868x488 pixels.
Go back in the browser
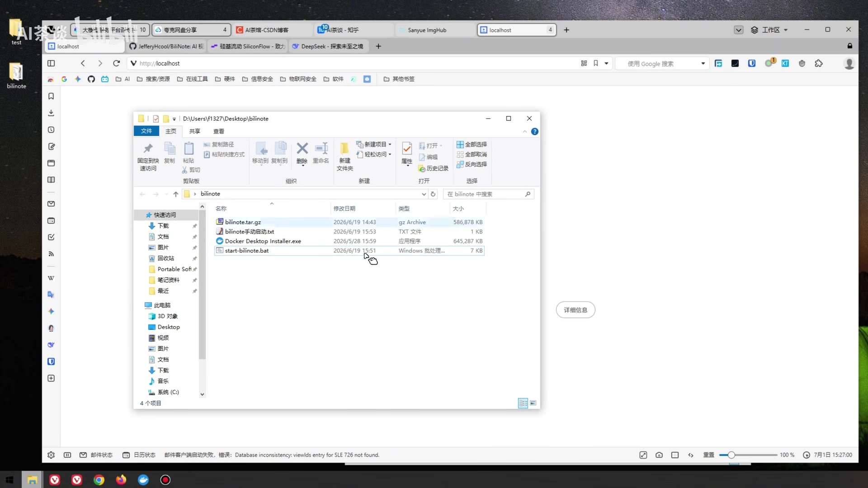click(x=83, y=63)
